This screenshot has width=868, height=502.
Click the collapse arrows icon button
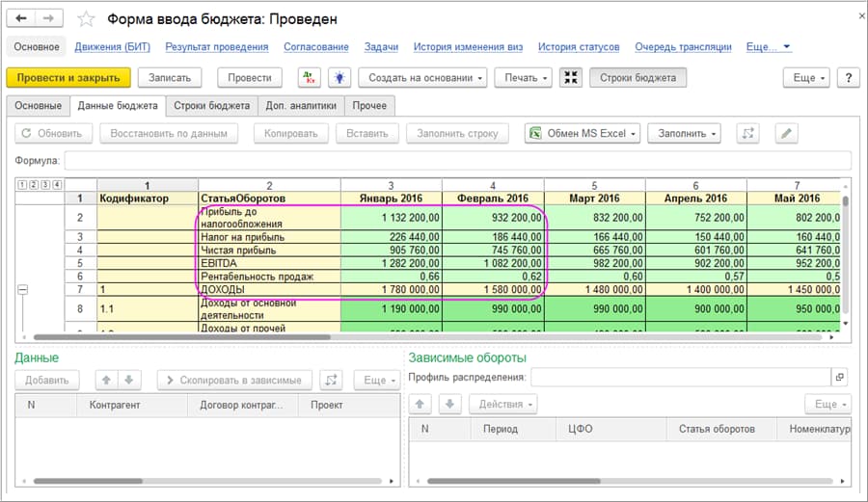[571, 78]
